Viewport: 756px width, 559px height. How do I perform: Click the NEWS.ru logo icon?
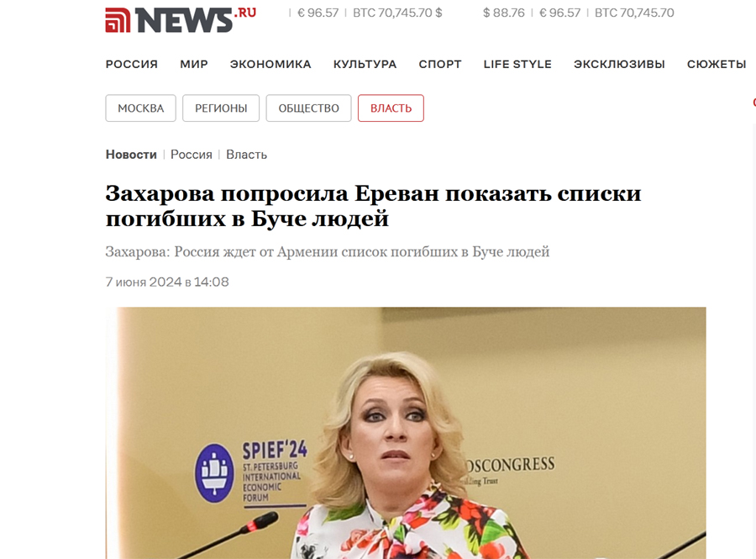point(118,20)
